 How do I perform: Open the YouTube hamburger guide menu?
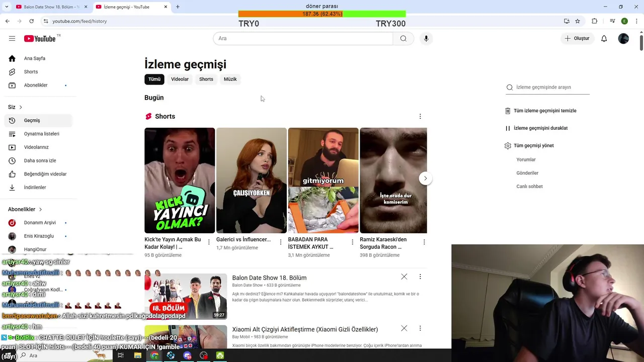coord(12,39)
